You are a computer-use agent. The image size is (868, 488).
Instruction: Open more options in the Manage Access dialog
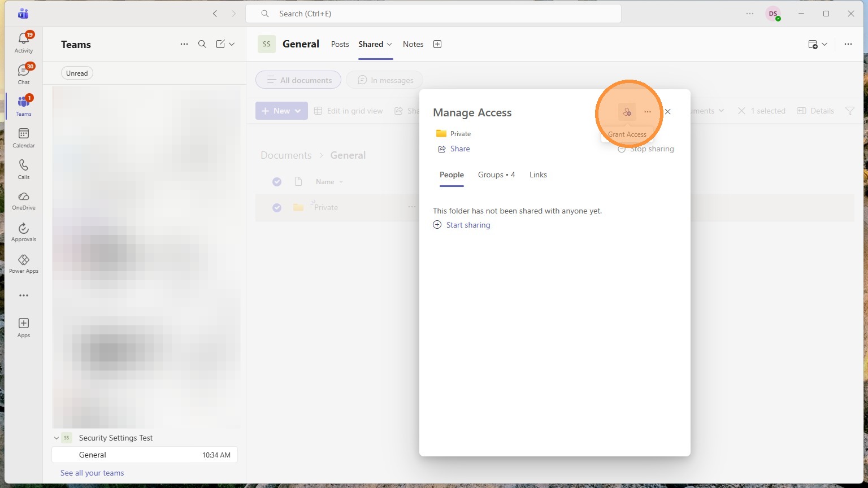click(648, 112)
